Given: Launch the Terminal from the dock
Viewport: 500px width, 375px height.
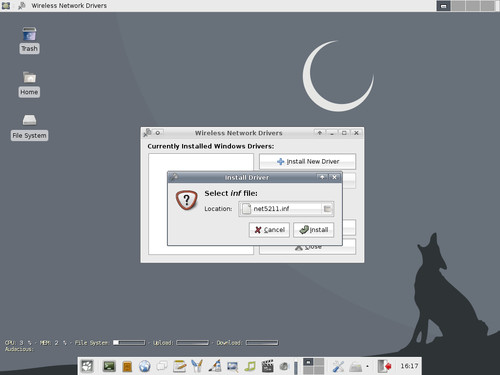Looking at the screenshot, I should tap(109, 366).
